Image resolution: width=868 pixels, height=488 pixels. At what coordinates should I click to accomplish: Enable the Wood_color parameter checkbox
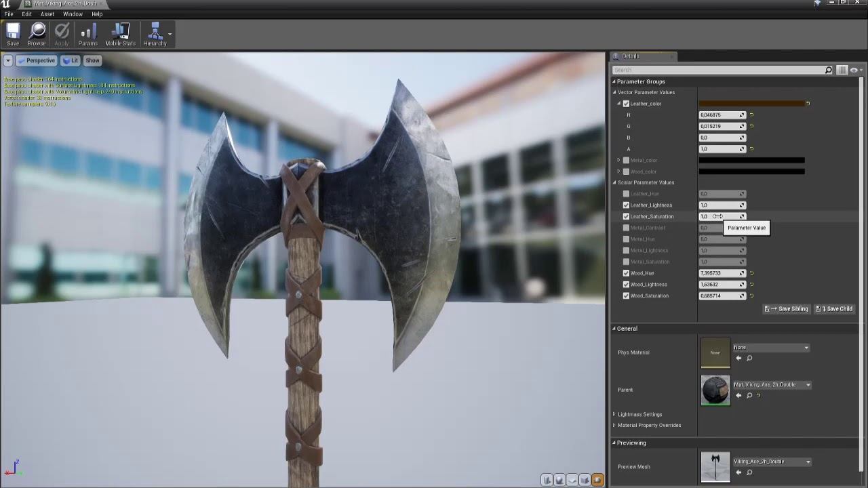pyautogui.click(x=626, y=171)
